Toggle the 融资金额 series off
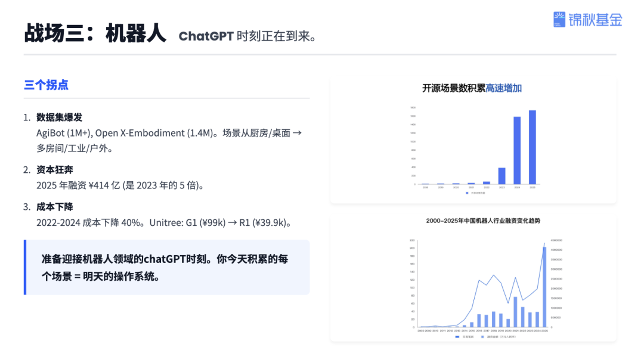Screen dimensions: 644x360 (492, 336)
